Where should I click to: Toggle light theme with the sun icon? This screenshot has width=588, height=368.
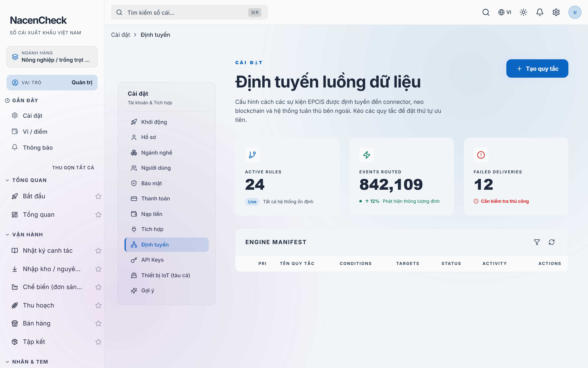click(x=523, y=12)
